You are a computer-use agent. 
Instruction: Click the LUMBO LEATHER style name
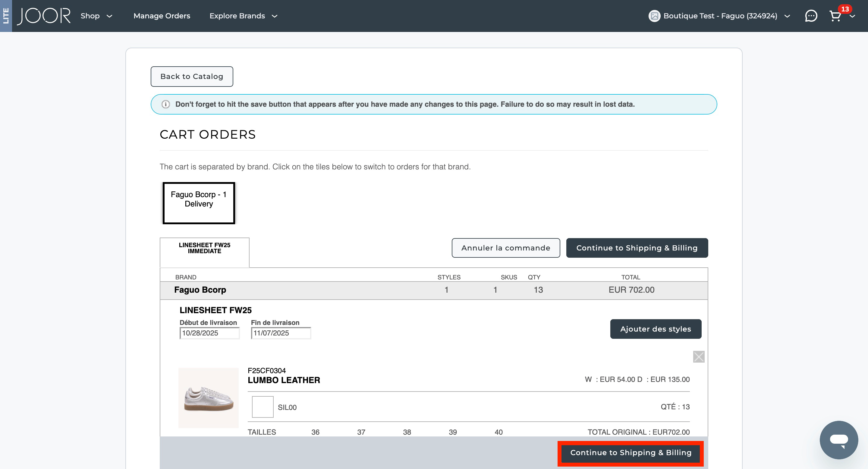click(284, 380)
